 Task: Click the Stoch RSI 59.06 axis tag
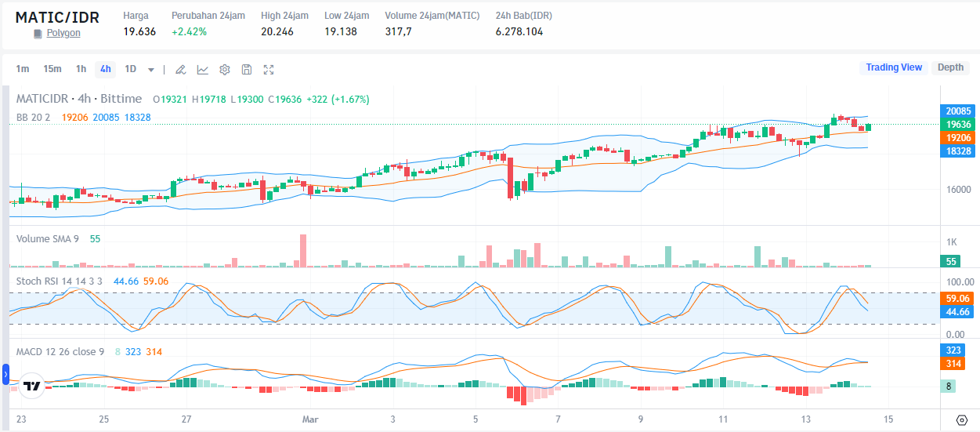958,299
